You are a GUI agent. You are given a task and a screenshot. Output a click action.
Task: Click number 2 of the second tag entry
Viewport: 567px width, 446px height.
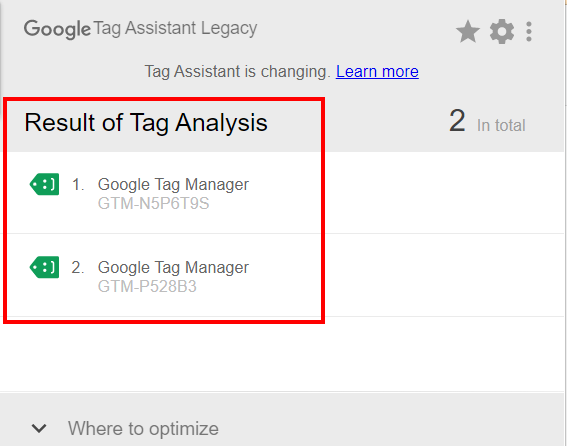78,268
